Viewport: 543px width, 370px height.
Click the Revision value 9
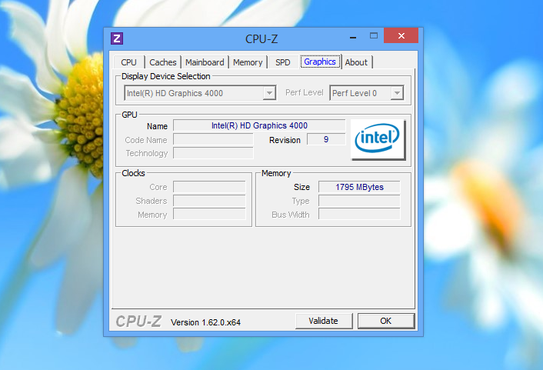pos(326,139)
